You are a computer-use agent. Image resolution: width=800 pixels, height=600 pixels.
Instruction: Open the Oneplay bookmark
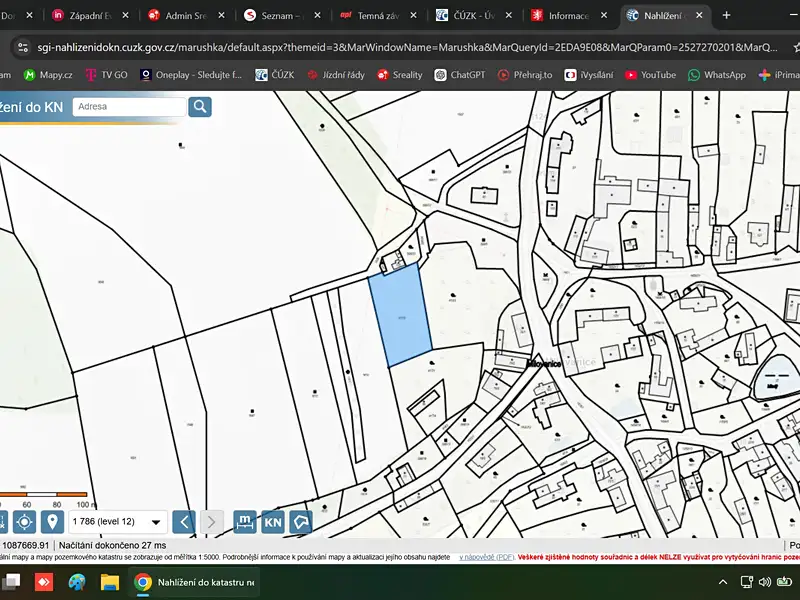(x=191, y=75)
